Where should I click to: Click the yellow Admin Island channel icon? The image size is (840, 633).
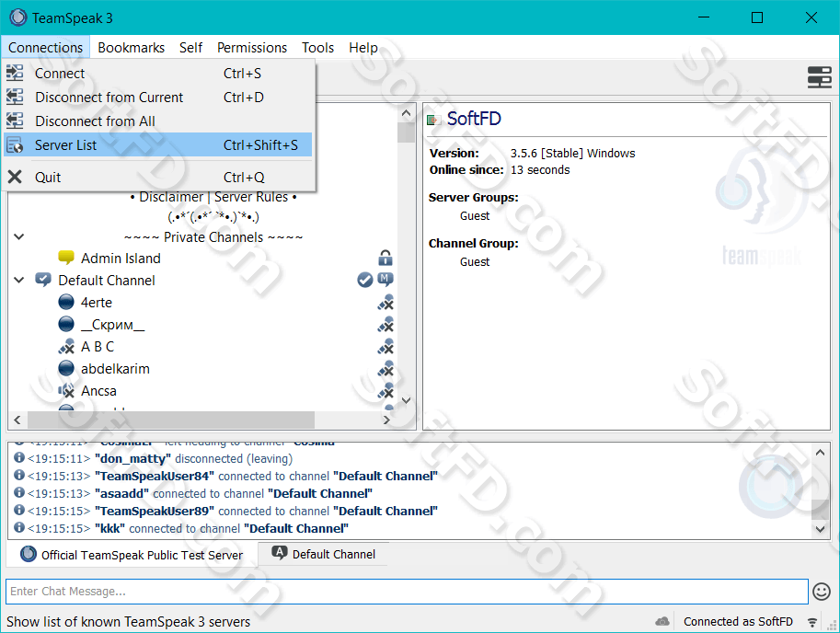point(66,258)
